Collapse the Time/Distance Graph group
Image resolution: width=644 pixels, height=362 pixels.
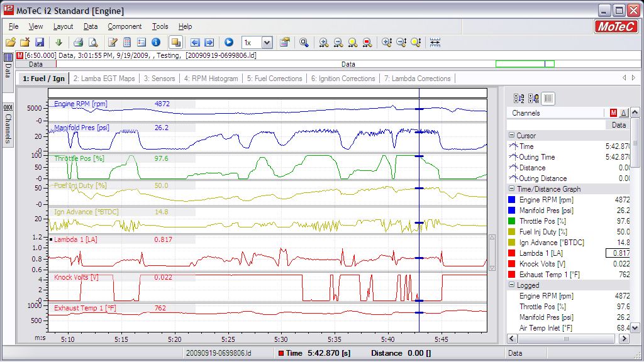[512, 189]
